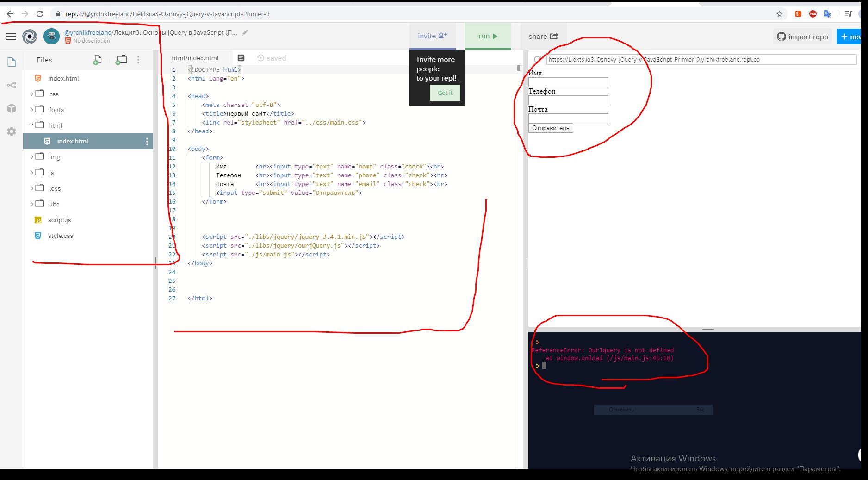Dismiss tooltip with Got it
The height and width of the screenshot is (480, 868).
click(445, 93)
